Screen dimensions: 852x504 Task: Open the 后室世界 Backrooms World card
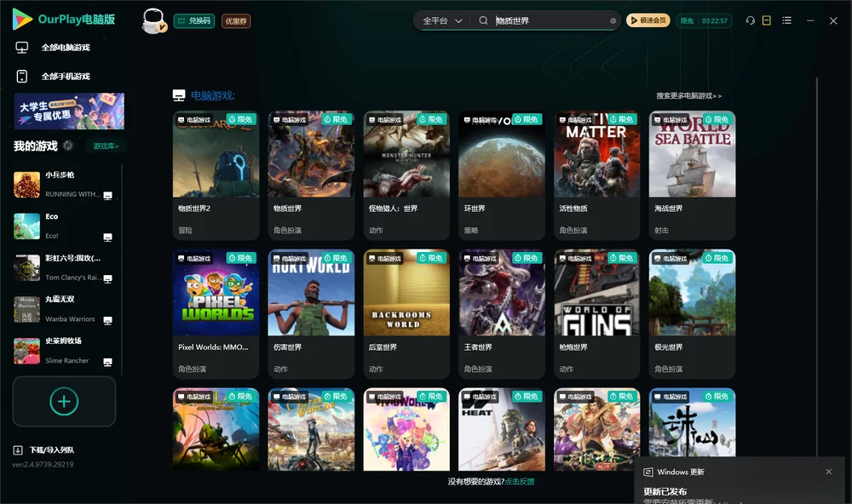point(406,314)
